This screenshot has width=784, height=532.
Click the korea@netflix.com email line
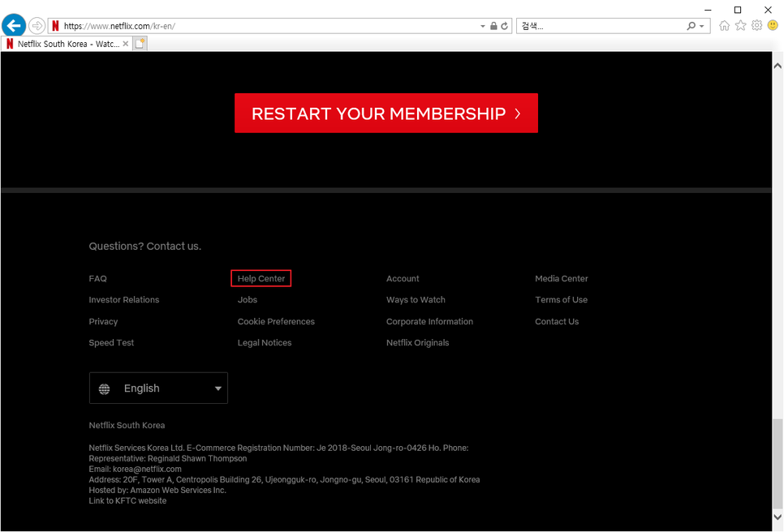pyautogui.click(x=135, y=470)
